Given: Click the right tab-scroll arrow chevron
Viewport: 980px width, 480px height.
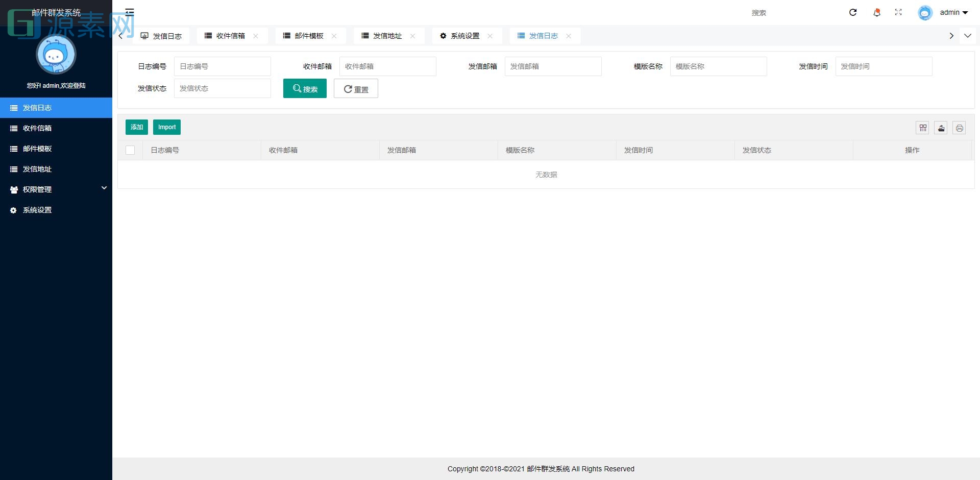Looking at the screenshot, I should [951, 36].
